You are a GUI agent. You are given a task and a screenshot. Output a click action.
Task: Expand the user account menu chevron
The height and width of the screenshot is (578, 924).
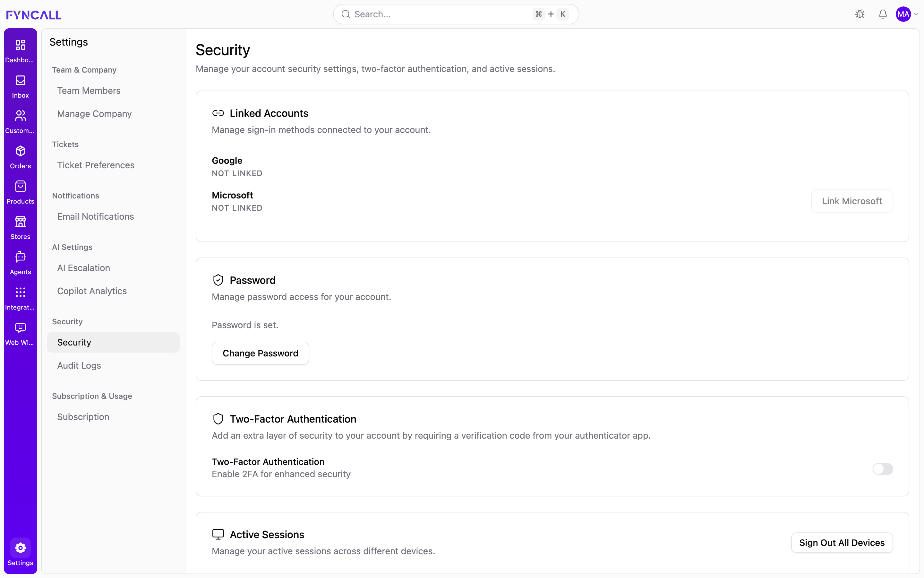point(916,14)
